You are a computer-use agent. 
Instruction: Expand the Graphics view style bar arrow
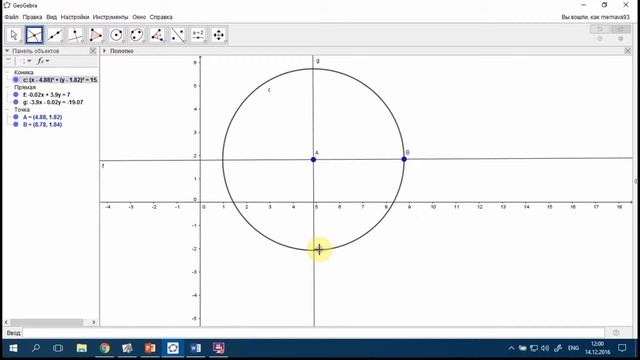(104, 51)
